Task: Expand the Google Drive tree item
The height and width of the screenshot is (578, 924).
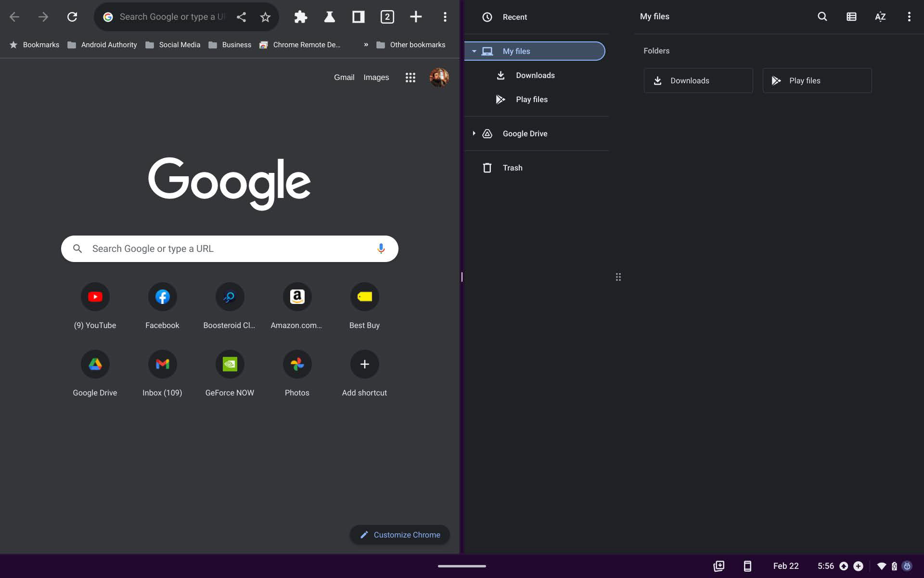Action: [x=474, y=133]
